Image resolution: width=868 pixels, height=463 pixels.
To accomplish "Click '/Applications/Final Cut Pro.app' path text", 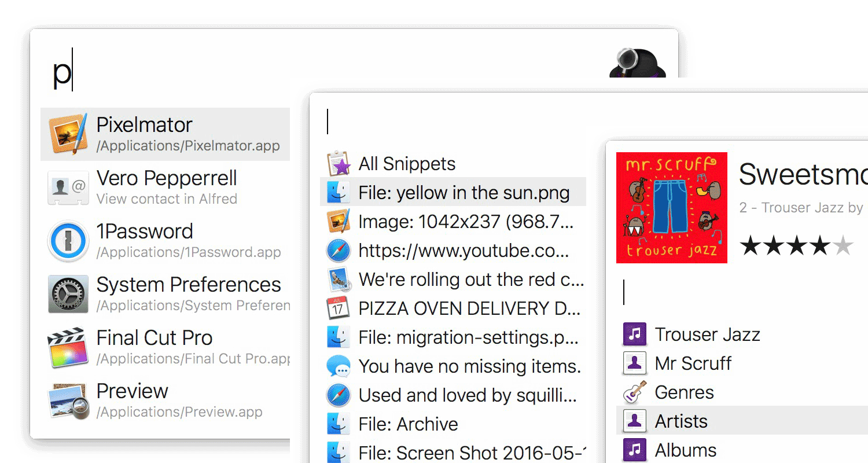I will coord(193,359).
